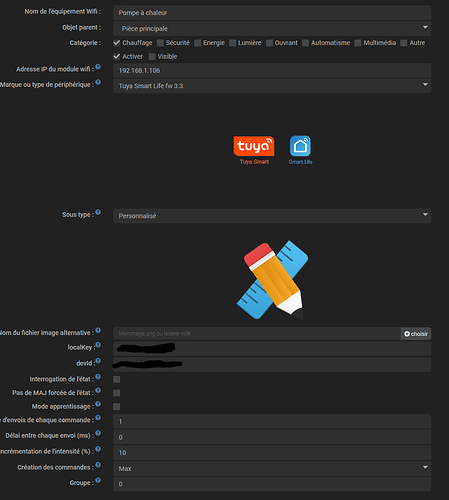449x500 pixels.
Task: Focus the Groupe input field
Action: pos(272,484)
